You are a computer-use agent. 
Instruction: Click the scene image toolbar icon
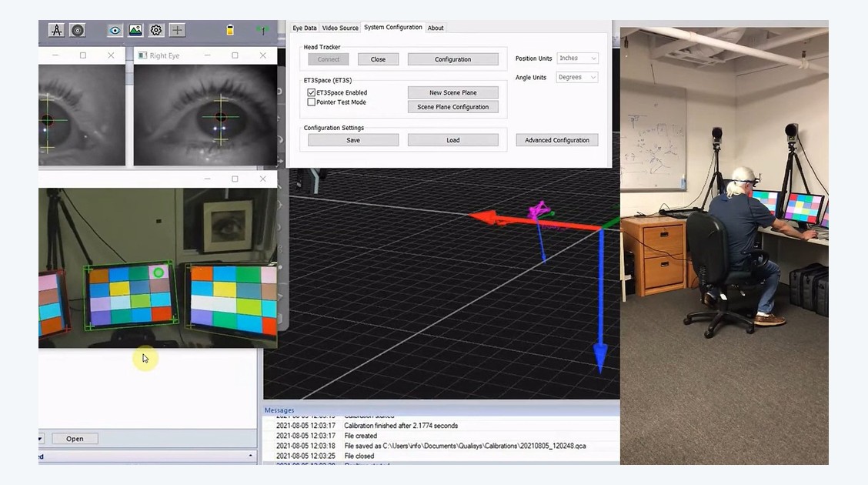(135, 30)
